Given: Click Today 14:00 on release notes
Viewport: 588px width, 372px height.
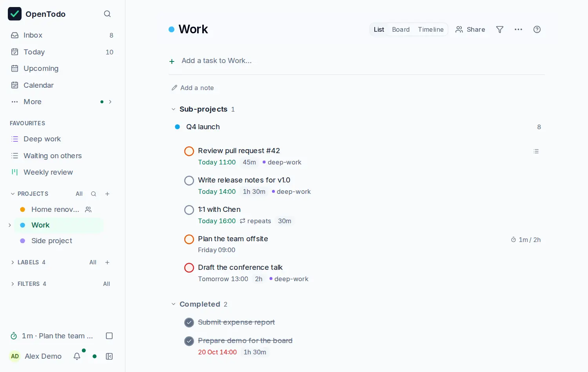Looking at the screenshot, I should (217, 191).
